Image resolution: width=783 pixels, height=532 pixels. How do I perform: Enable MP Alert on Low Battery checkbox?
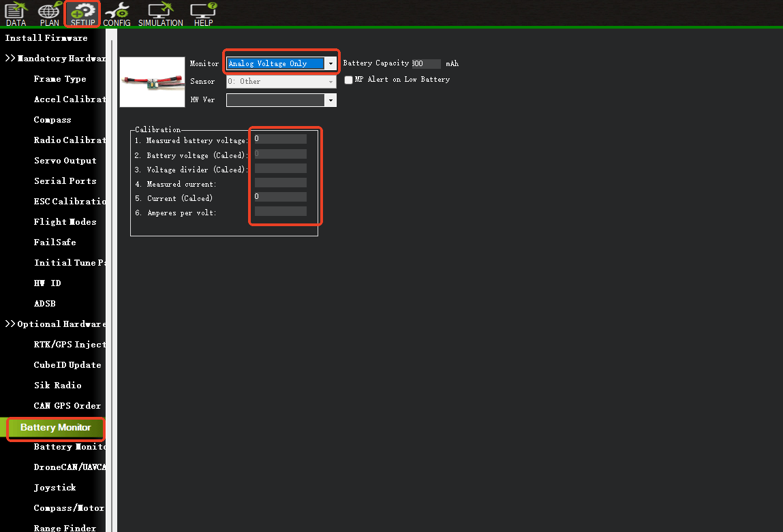(349, 80)
